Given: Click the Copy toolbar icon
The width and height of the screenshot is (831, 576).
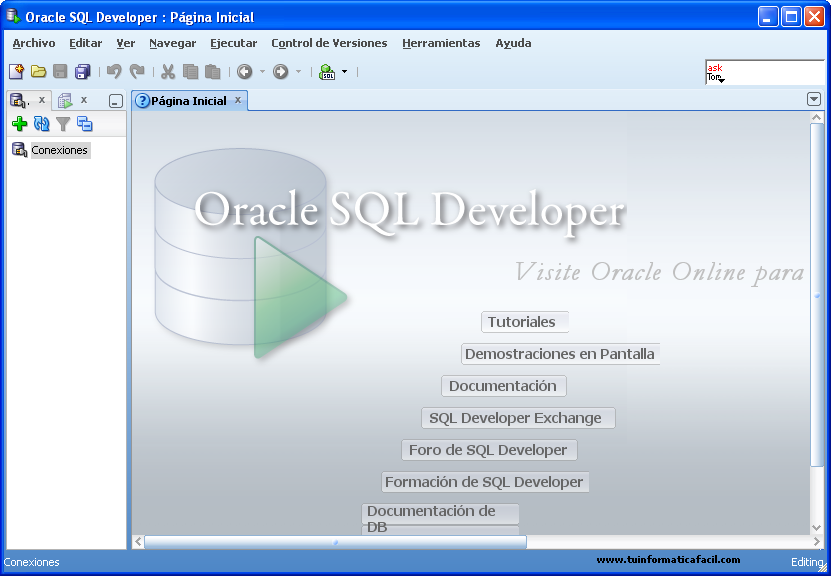Looking at the screenshot, I should coord(190,72).
